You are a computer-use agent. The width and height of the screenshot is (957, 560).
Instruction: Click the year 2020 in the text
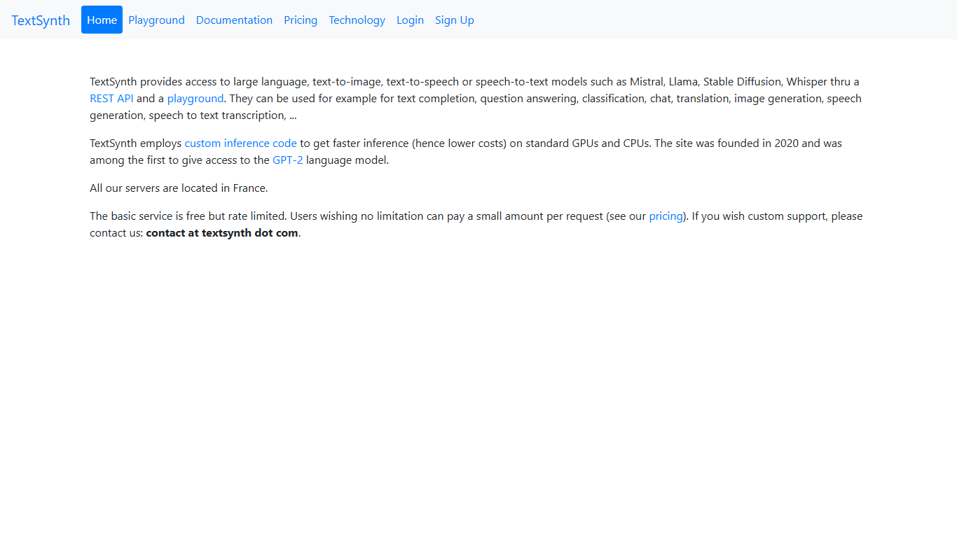pos(787,143)
